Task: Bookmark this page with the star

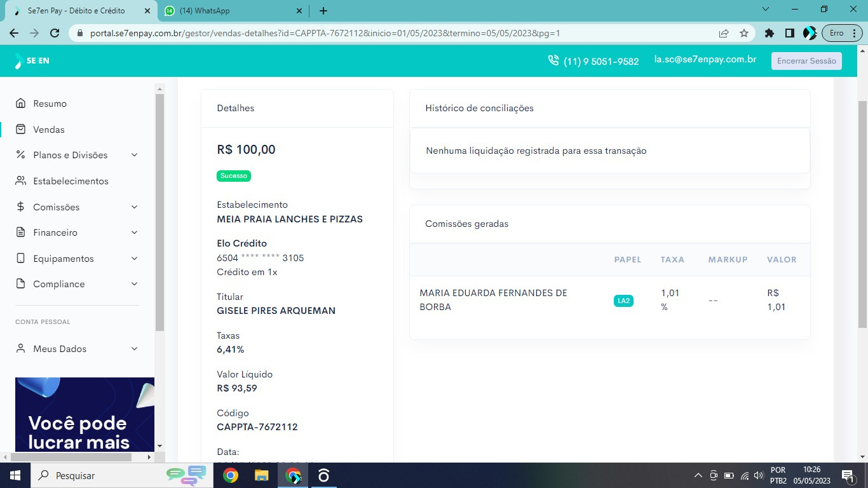Action: pyautogui.click(x=744, y=33)
